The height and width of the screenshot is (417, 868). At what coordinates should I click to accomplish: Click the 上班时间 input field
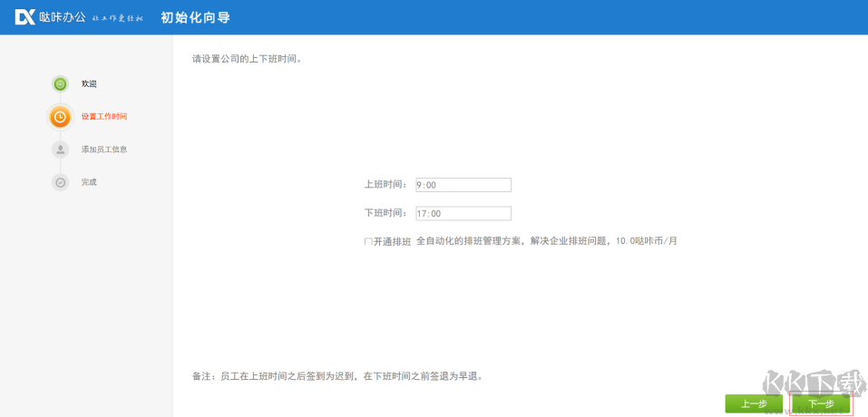pos(463,185)
